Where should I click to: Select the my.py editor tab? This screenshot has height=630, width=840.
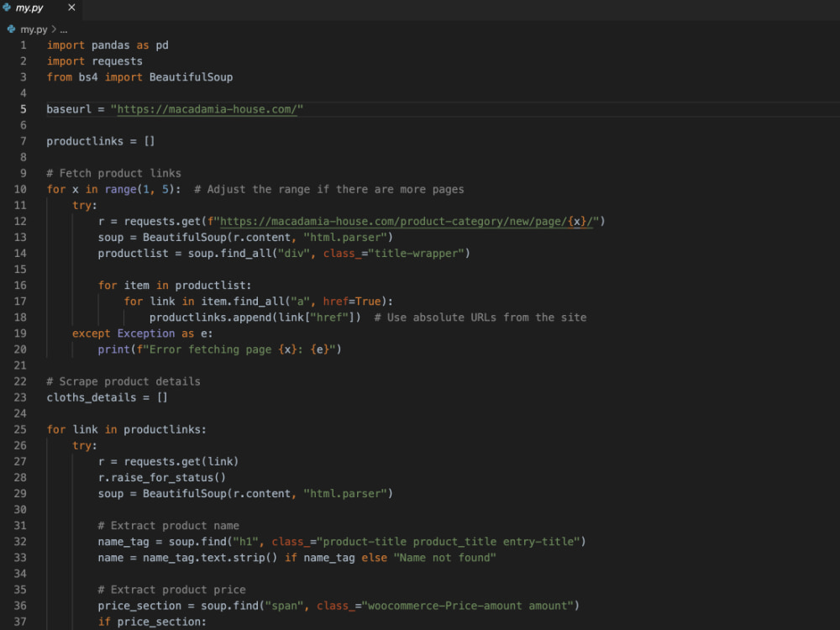coord(40,8)
